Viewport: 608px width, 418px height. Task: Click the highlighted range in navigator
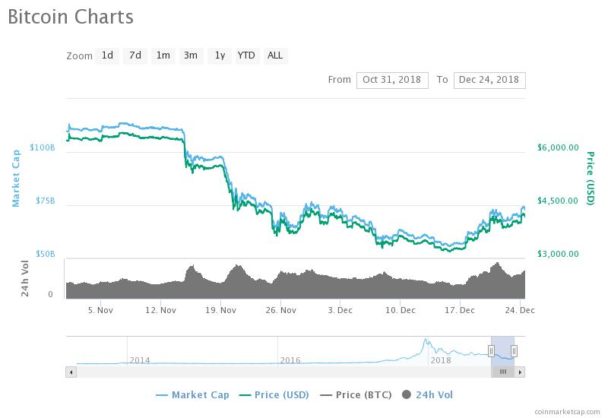503,351
